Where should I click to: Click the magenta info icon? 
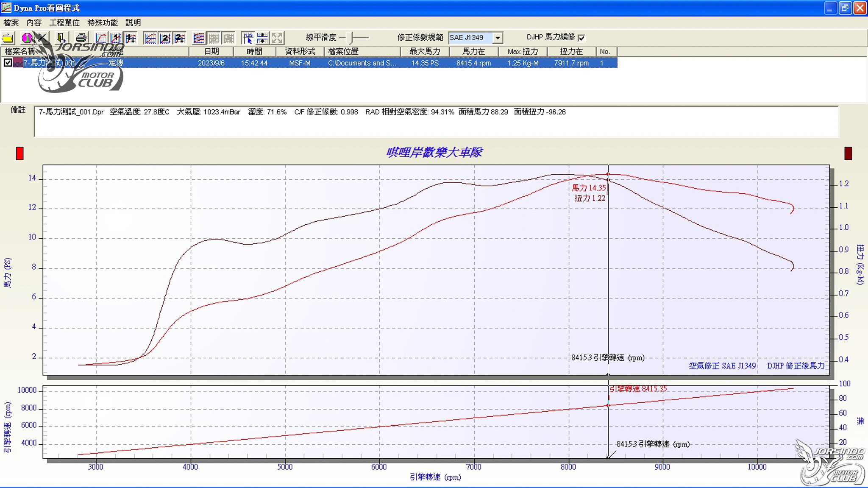[27, 38]
